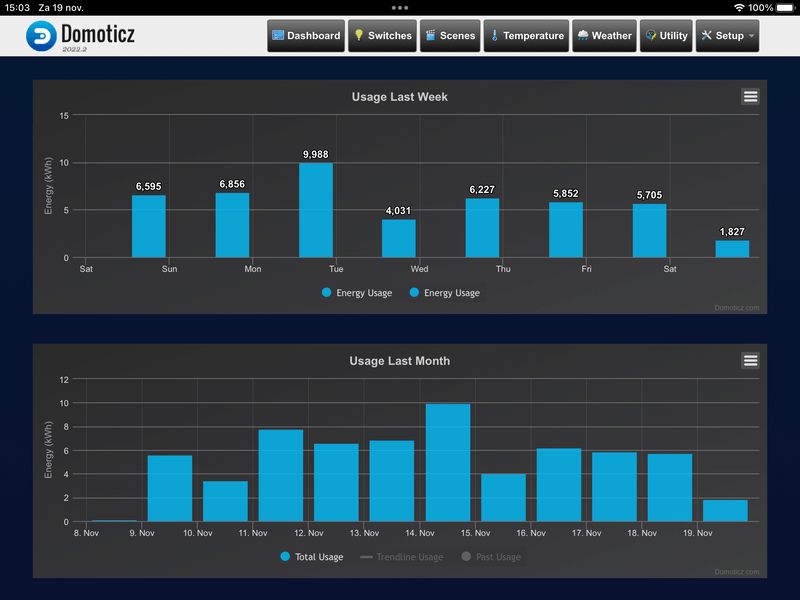Toggle first Energy Usage legend item

coord(357,293)
